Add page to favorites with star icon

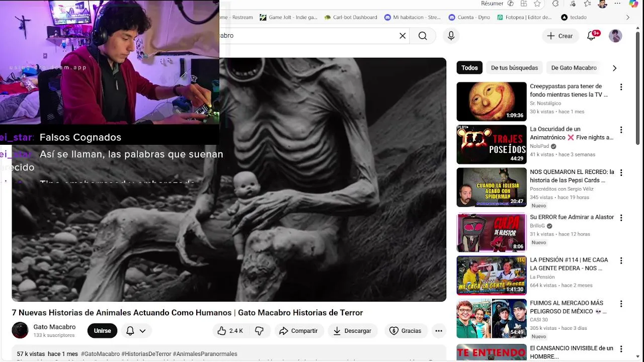(537, 4)
